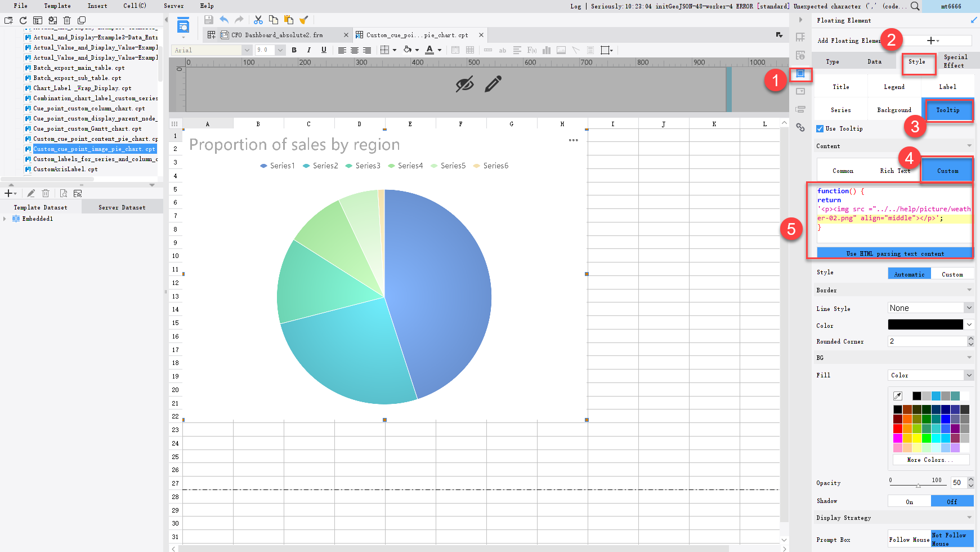This screenshot has width=980, height=552.
Task: Open the Line Style dropdown
Action: pos(969,308)
